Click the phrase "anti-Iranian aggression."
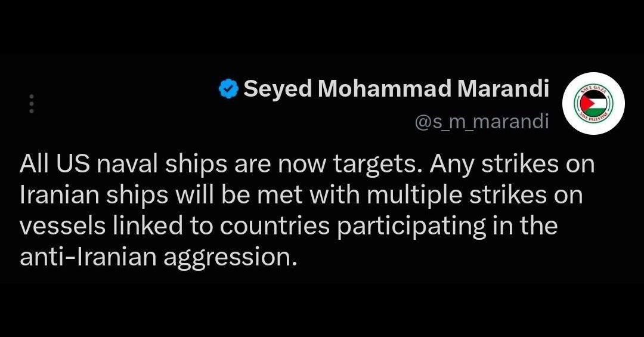Viewport: 644px width, 337px height. click(x=158, y=257)
